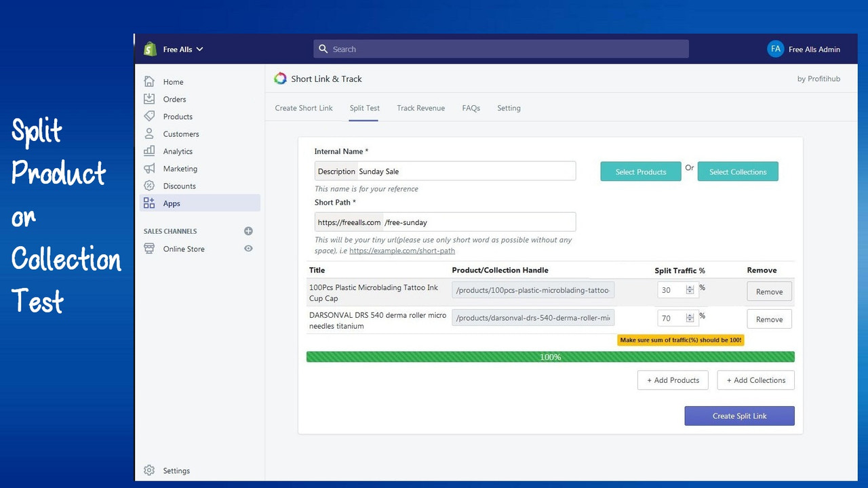The height and width of the screenshot is (488, 868).
Task: Click handle field for darsonval derma roller
Action: click(x=533, y=318)
